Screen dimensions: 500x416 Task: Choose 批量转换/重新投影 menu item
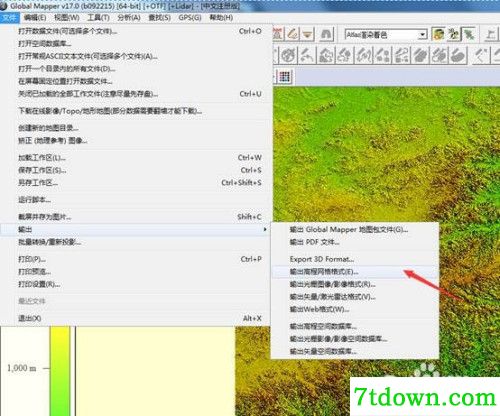pos(135,242)
